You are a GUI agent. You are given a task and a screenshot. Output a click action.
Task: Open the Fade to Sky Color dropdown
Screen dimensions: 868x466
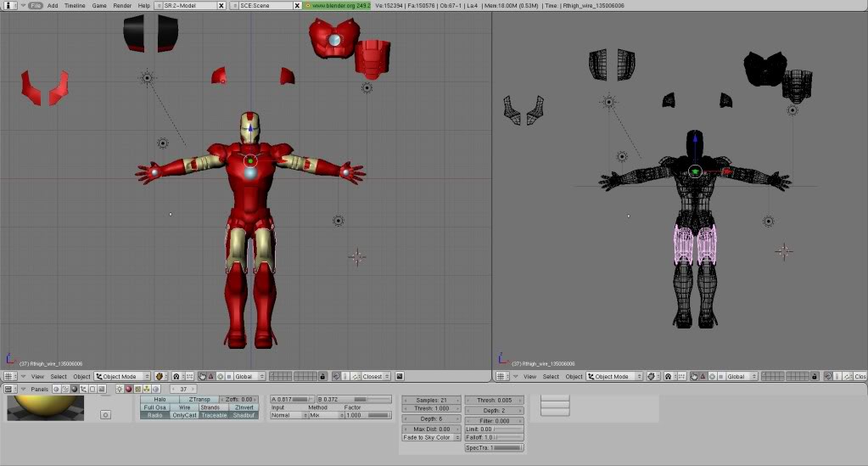point(431,437)
